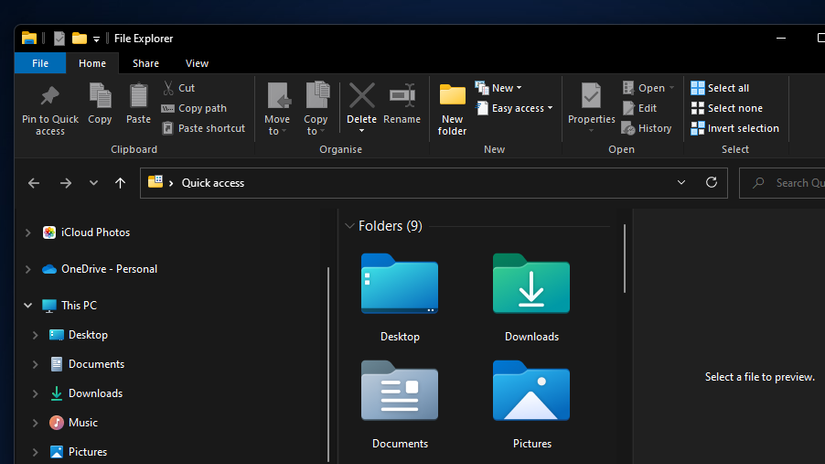Click the Paste ribbon button
The height and width of the screenshot is (464, 825).
click(138, 104)
